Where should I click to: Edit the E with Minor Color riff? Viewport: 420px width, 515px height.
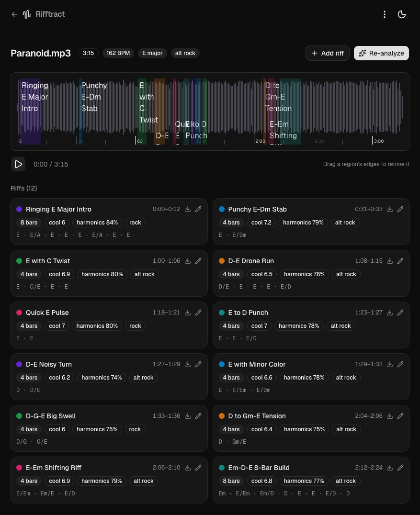click(400, 364)
